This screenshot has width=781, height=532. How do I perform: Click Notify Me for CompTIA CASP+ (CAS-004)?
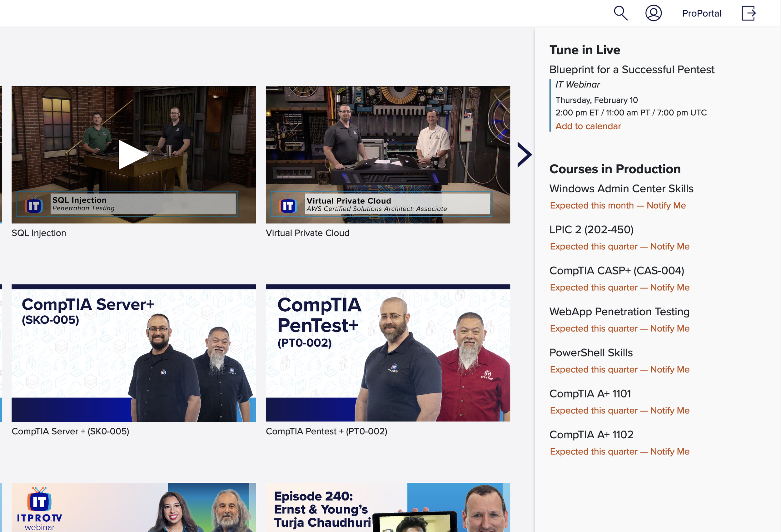(x=670, y=288)
